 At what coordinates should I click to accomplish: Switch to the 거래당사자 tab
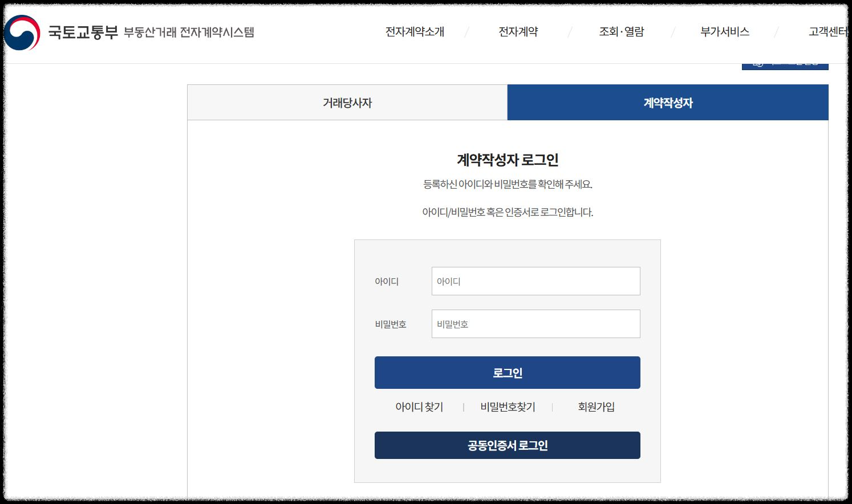(x=347, y=102)
